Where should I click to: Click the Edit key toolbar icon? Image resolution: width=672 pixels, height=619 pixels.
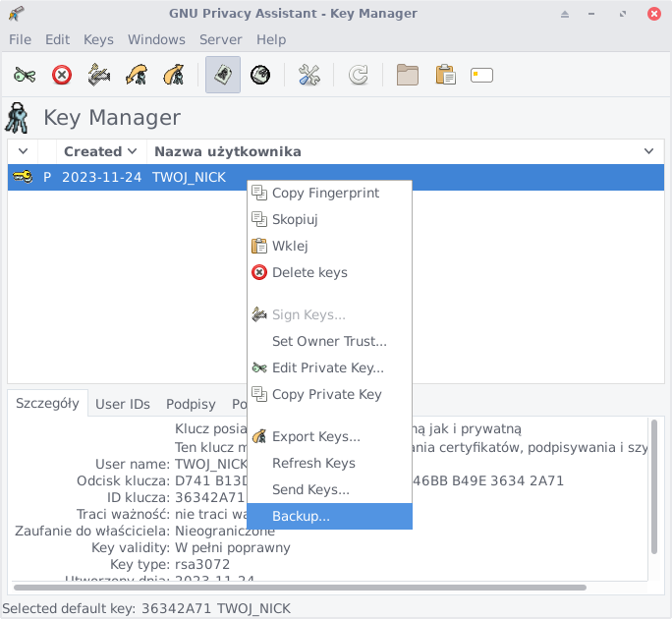click(25, 75)
